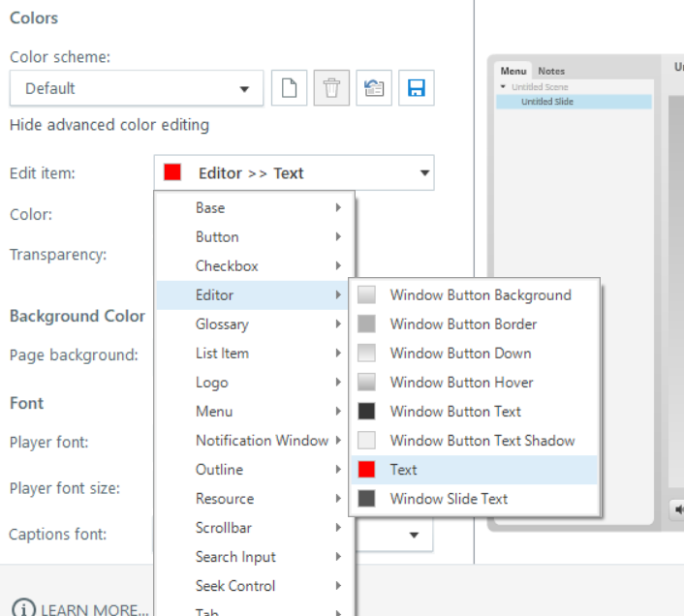
Task: Click the volume icon in preview
Action: point(678,509)
